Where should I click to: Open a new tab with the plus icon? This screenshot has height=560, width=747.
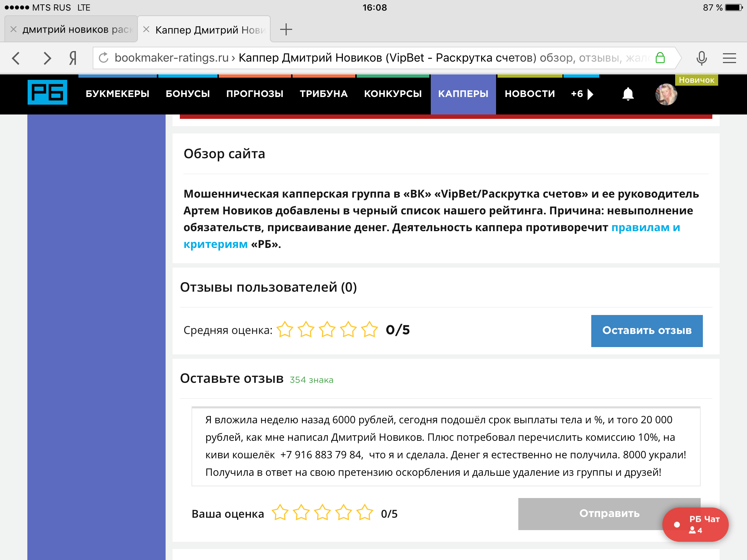point(286,29)
